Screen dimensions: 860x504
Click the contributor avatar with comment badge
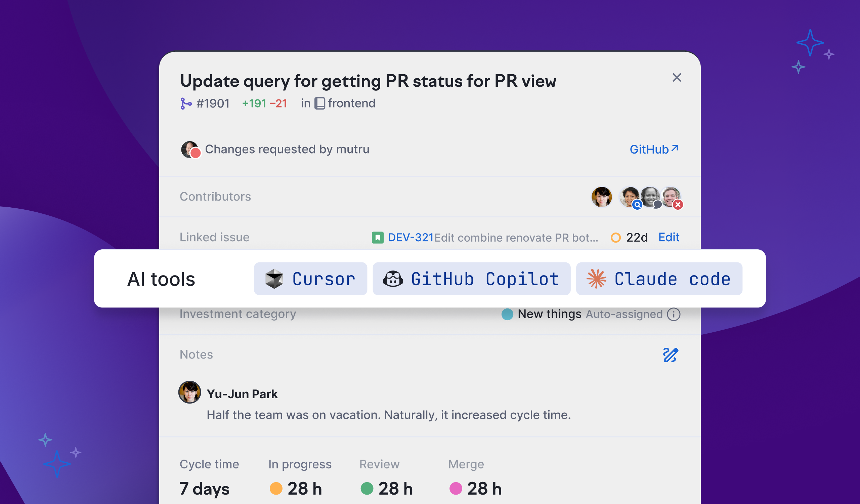coord(650,197)
